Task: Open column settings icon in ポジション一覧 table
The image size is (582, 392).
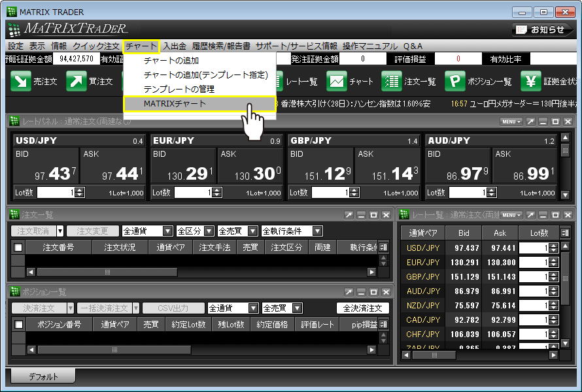Action: [x=384, y=325]
